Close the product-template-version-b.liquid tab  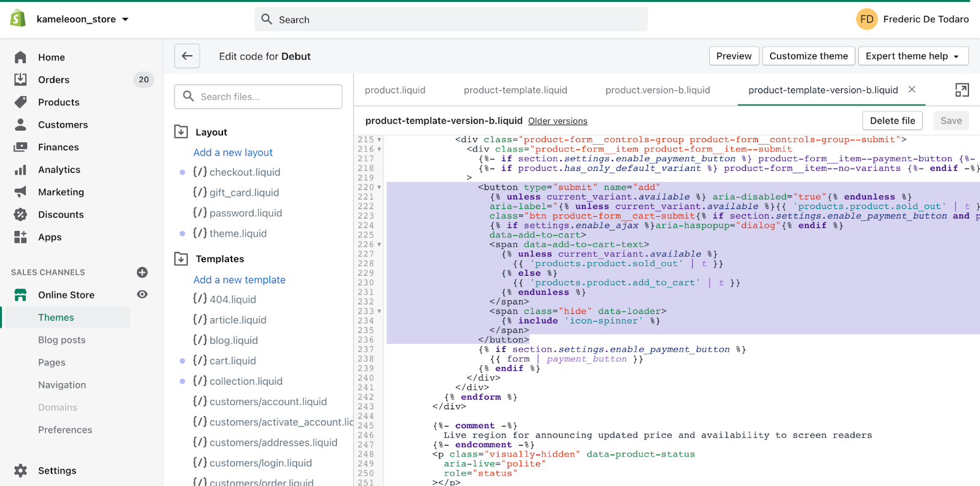click(x=912, y=89)
